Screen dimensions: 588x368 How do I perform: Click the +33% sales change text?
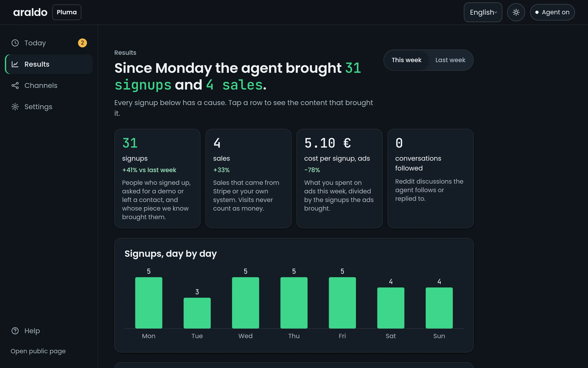[221, 170]
